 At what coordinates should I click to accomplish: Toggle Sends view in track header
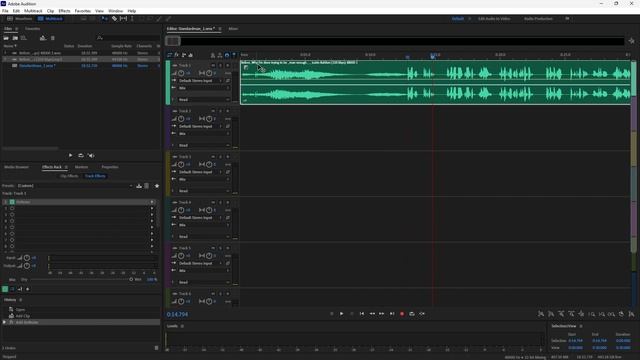[x=184, y=55]
